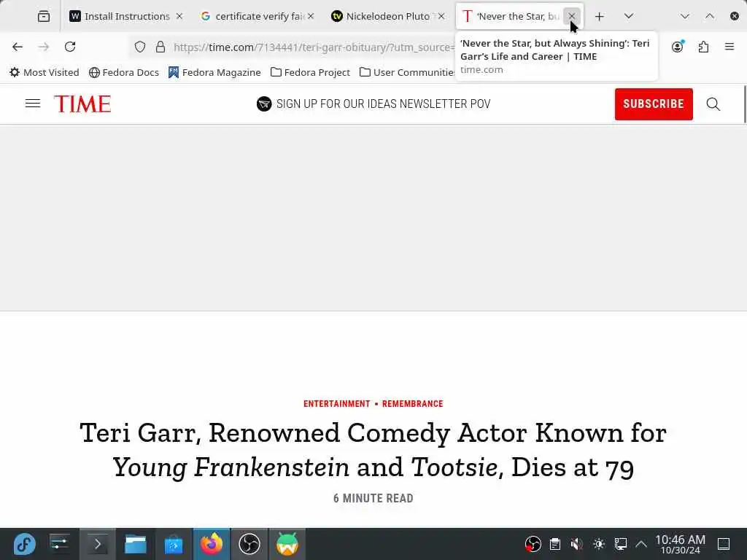Minimize window with chevron down button
The image size is (747, 560).
(x=684, y=16)
